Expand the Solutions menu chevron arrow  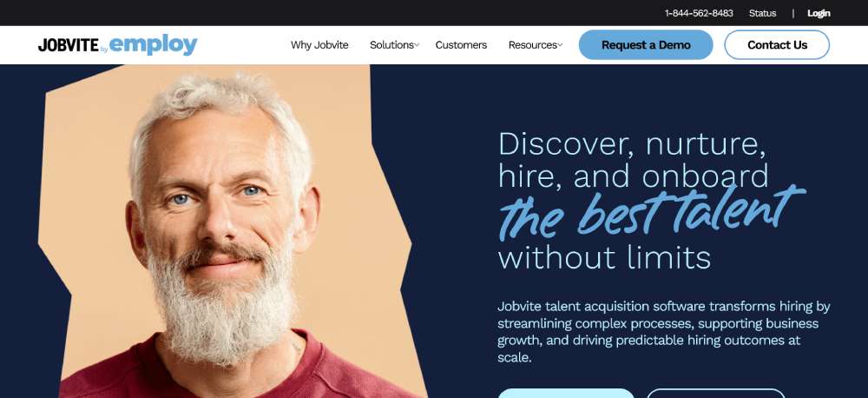coord(417,45)
